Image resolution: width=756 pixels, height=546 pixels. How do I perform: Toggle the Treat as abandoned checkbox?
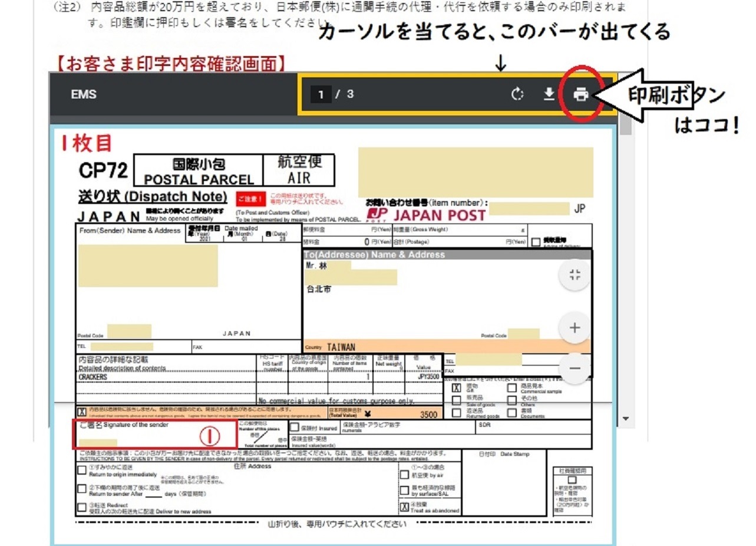(404, 507)
